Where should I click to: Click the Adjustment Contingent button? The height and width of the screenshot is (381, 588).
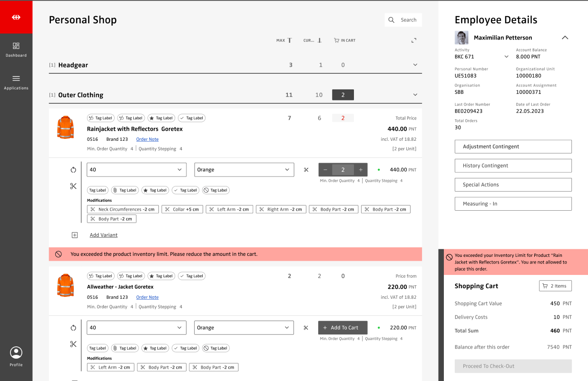click(513, 147)
